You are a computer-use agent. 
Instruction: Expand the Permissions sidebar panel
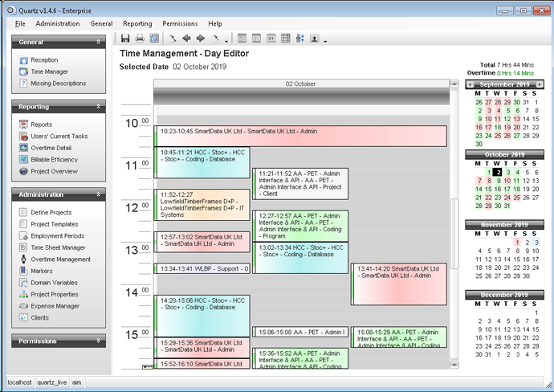coord(99,341)
